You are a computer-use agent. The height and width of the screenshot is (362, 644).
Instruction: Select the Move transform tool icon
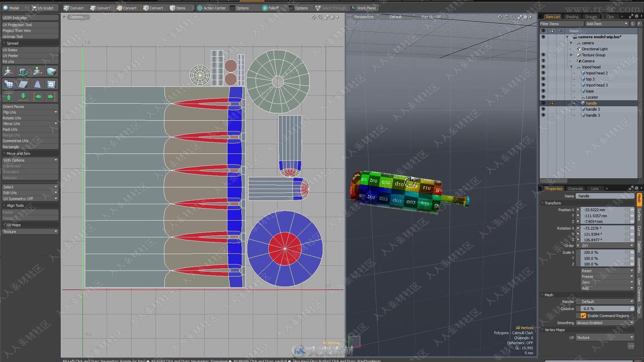click(9, 71)
